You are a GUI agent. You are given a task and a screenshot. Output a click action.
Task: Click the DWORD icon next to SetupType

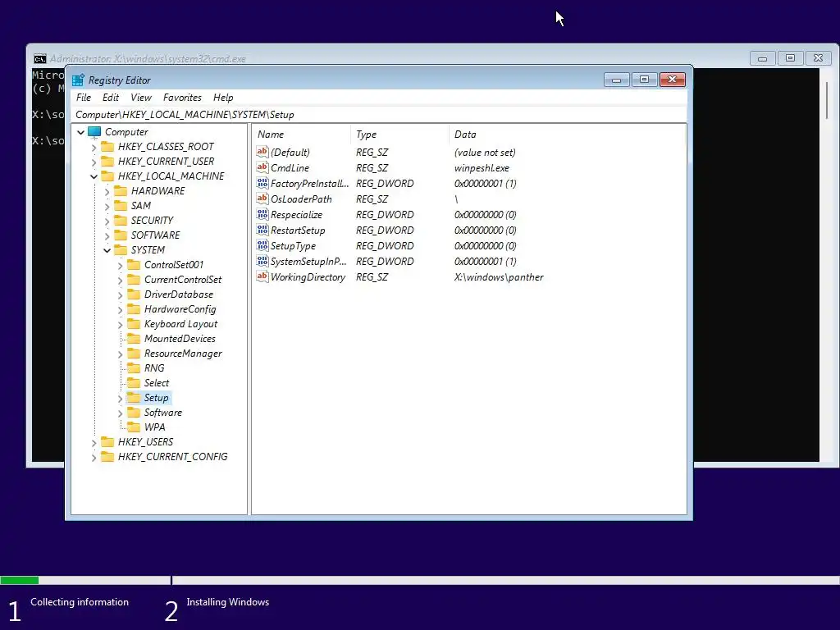pyautogui.click(x=262, y=245)
